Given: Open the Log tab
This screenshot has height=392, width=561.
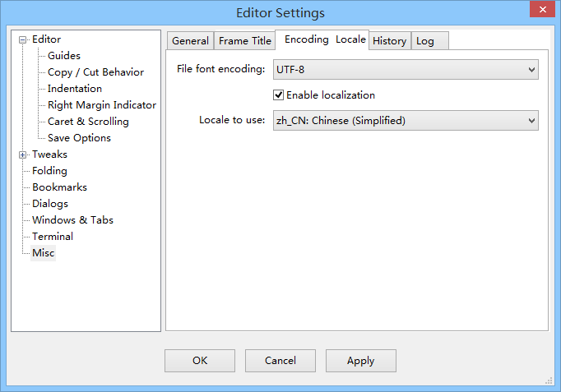Looking at the screenshot, I should coord(425,41).
